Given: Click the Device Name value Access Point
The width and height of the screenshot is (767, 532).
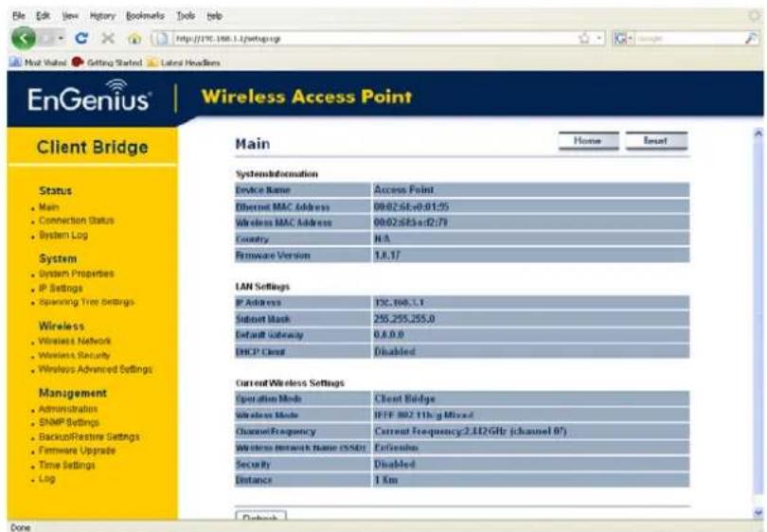Looking at the screenshot, I should click(404, 189).
